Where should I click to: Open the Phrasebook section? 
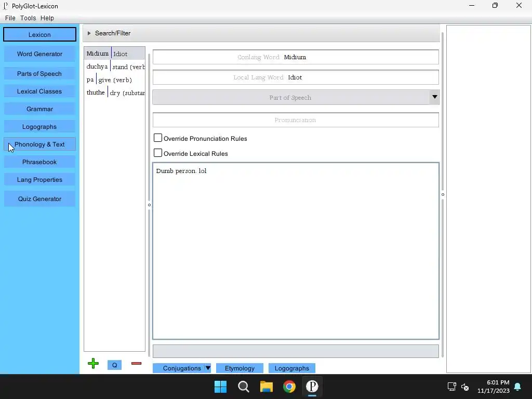[39, 162]
